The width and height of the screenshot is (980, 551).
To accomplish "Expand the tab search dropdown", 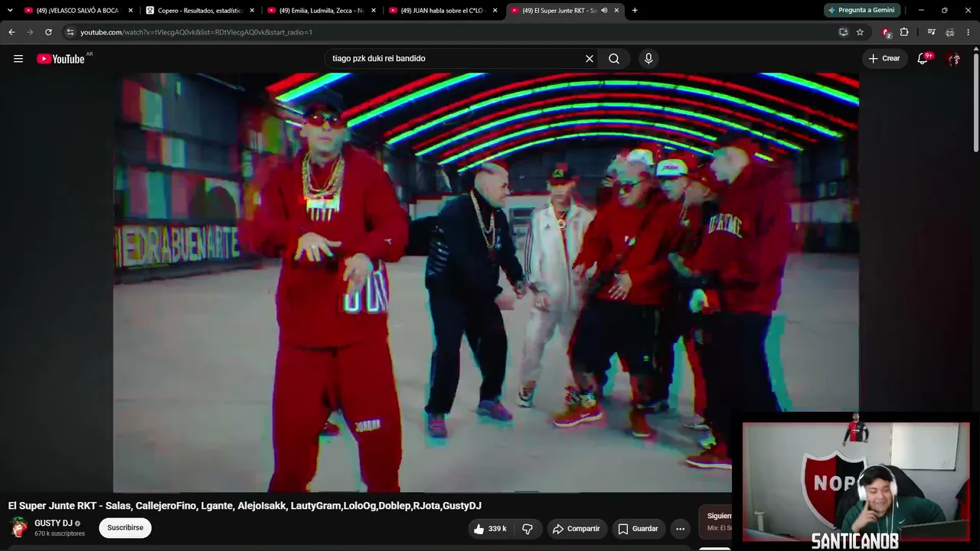I will pos(10,11).
